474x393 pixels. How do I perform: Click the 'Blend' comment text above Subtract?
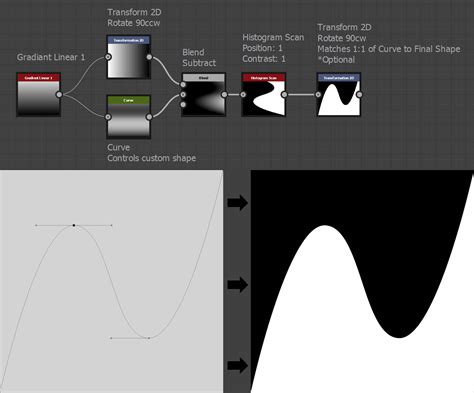[193, 52]
